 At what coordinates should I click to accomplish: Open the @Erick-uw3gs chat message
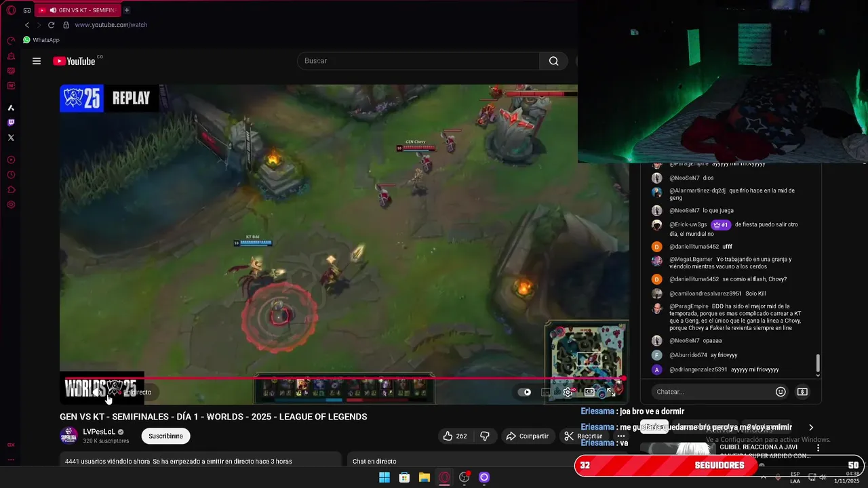point(734,229)
